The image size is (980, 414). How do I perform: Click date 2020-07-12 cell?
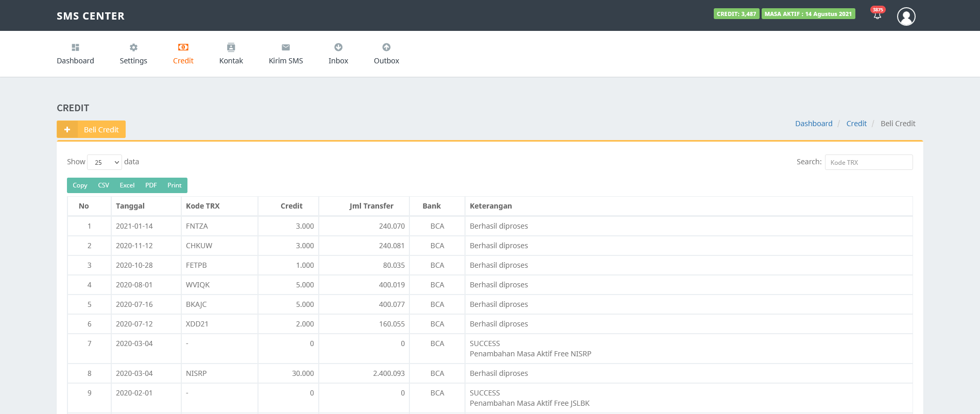pyautogui.click(x=146, y=324)
